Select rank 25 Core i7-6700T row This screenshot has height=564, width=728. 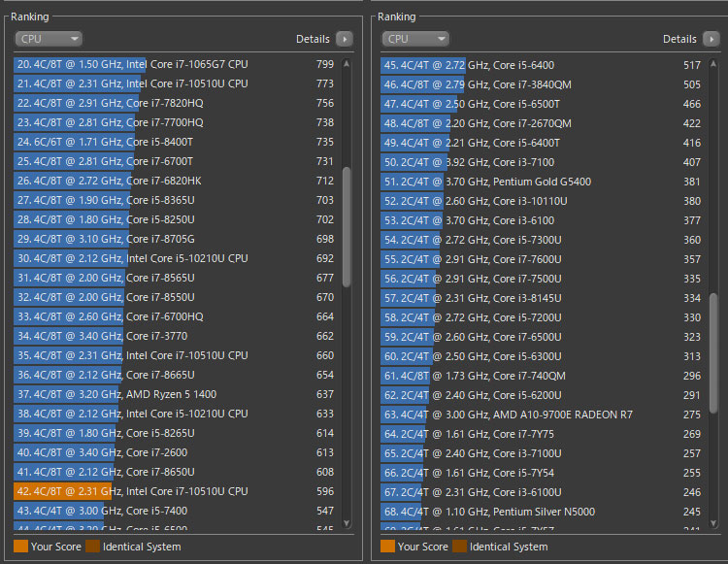click(176, 161)
